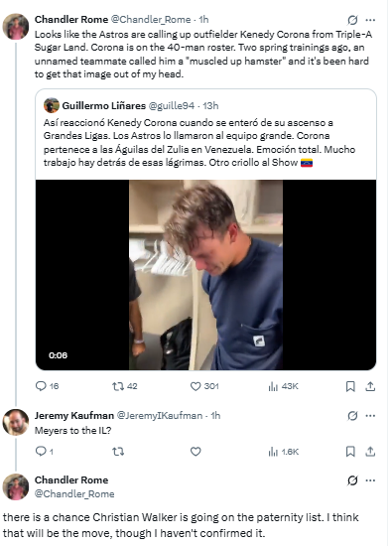Open @guille94 profile handle link
This screenshot has height=546, width=392.
172,105
